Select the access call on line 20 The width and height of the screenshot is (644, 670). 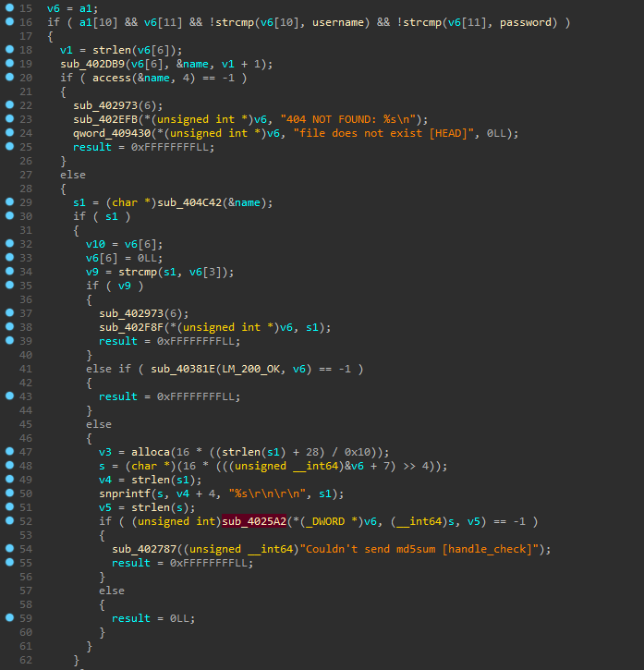(112, 78)
